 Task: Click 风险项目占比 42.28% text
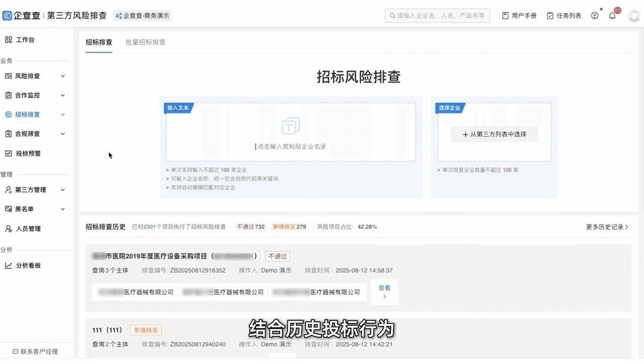click(347, 227)
